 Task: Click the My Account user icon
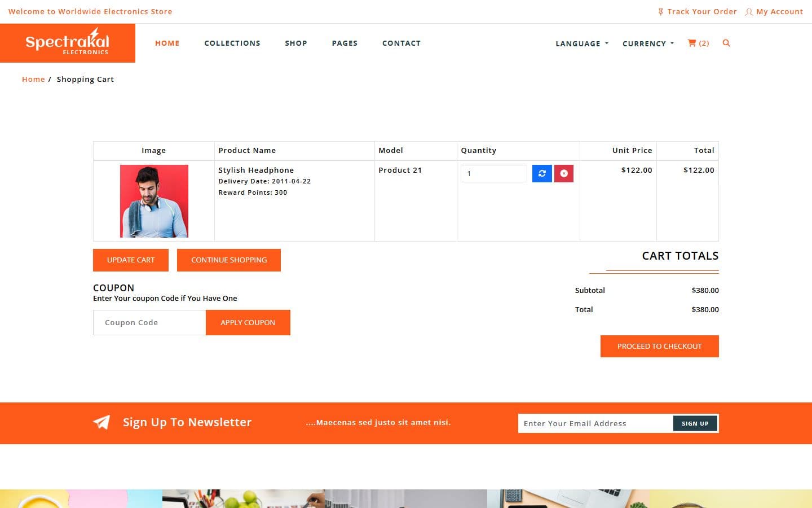point(749,12)
